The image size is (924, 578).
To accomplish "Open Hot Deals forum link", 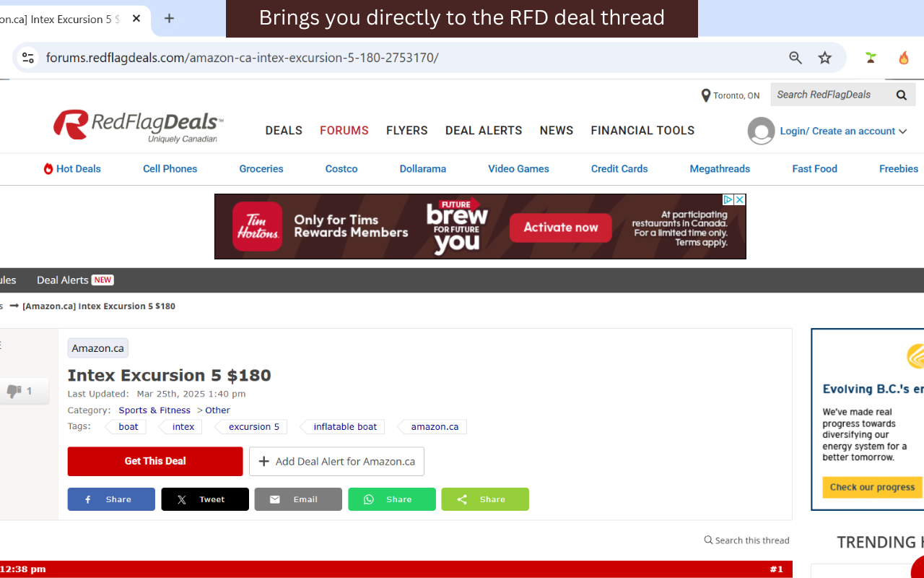I will coord(72,169).
